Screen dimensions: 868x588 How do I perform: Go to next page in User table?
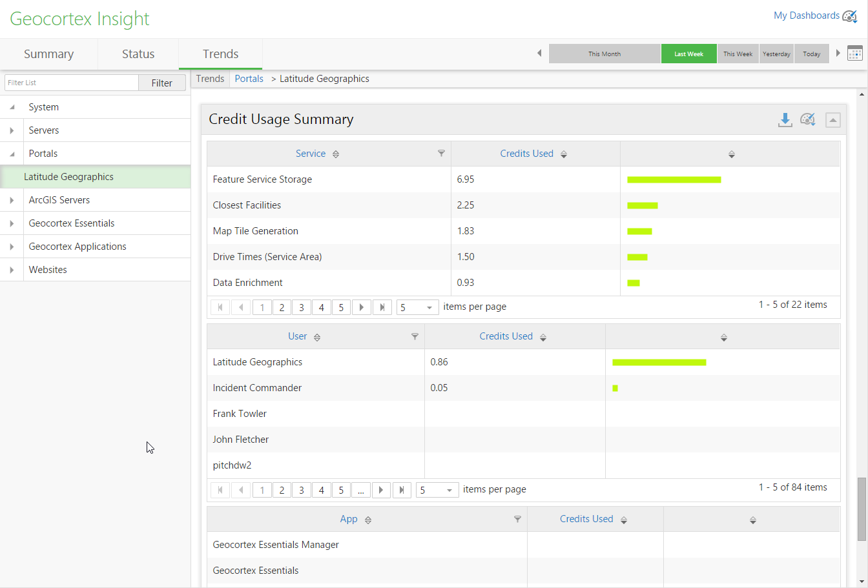pyautogui.click(x=381, y=490)
